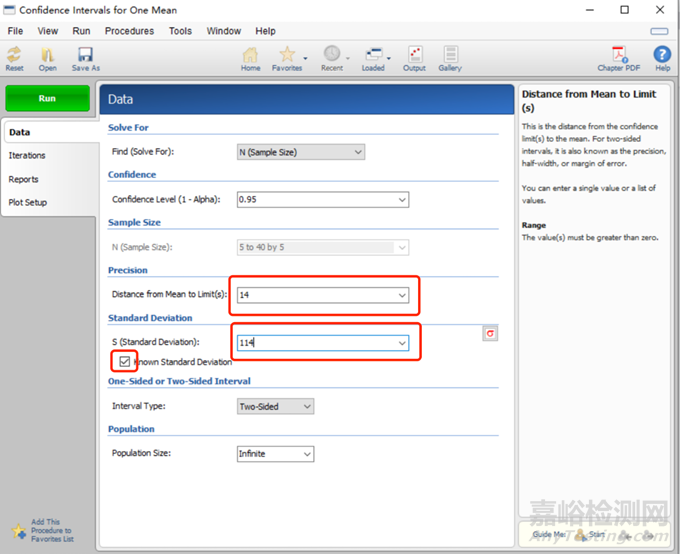Open the Output window icon

pyautogui.click(x=414, y=56)
